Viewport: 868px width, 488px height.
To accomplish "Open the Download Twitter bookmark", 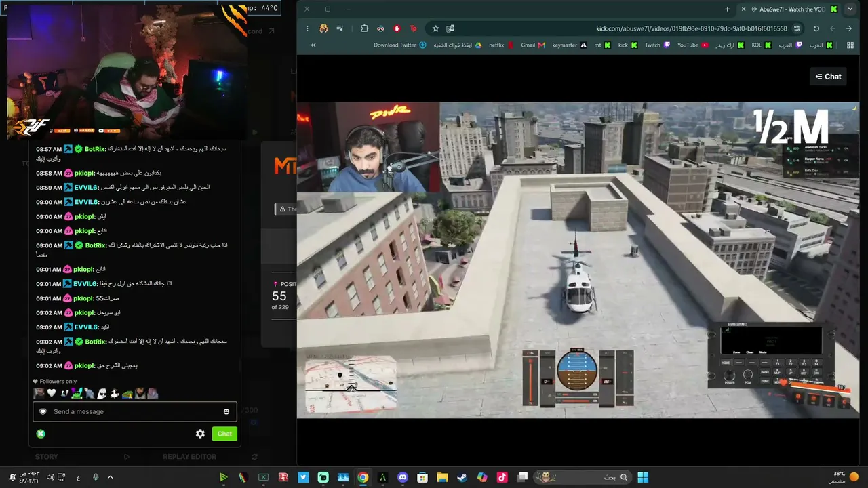I will click(x=400, y=45).
